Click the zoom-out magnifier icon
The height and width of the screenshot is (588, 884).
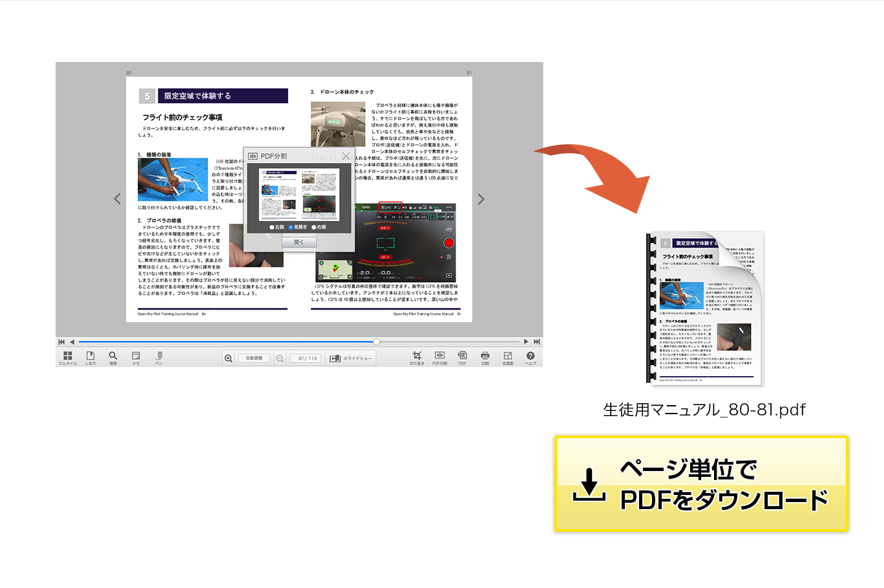coord(279,358)
